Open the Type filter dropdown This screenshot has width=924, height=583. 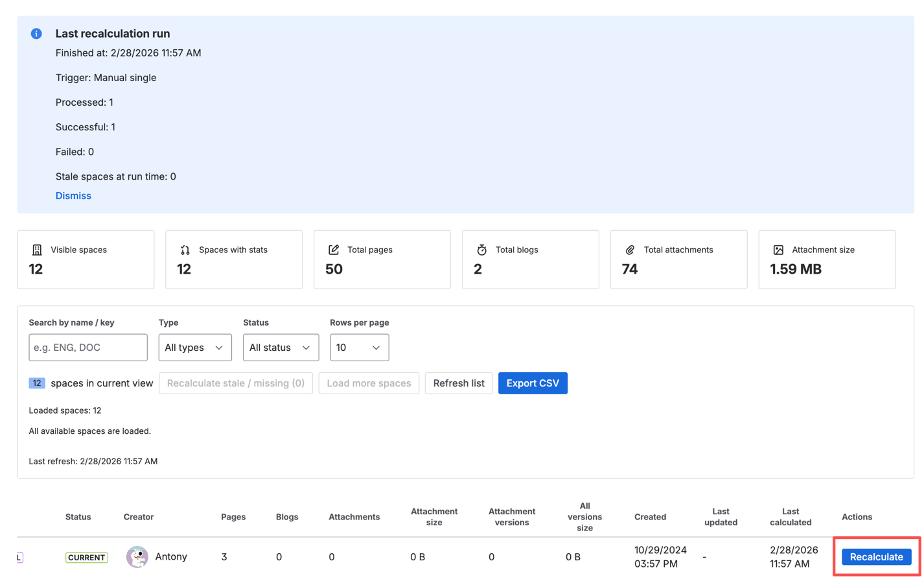coord(194,347)
